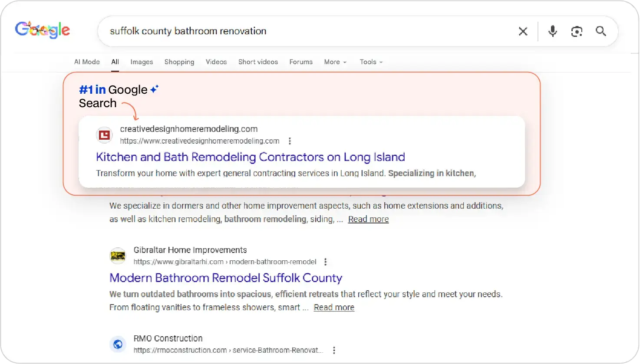Click the Creative Design red favicon

click(x=104, y=135)
